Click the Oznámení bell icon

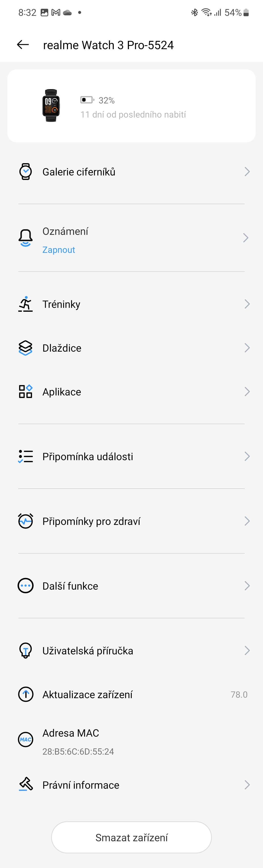(x=25, y=238)
